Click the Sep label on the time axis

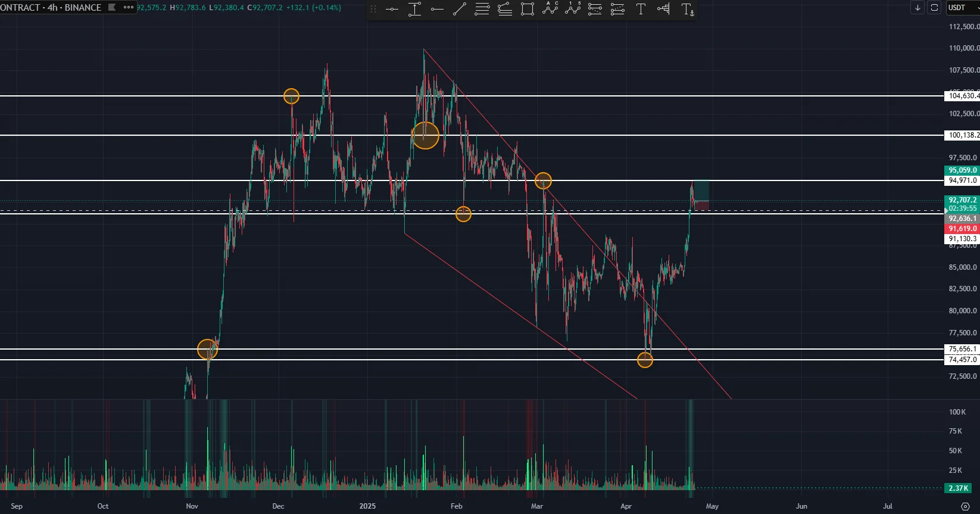pos(17,506)
